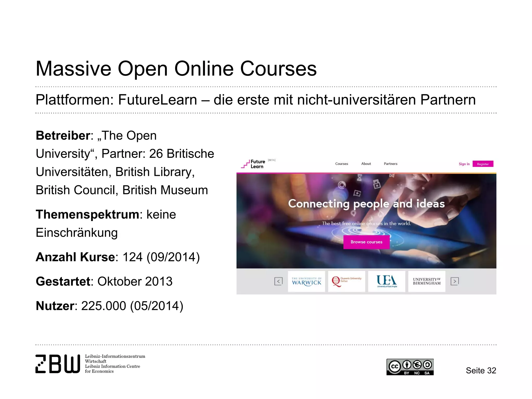Select the Queen's University Belfast logo

pyautogui.click(x=347, y=281)
